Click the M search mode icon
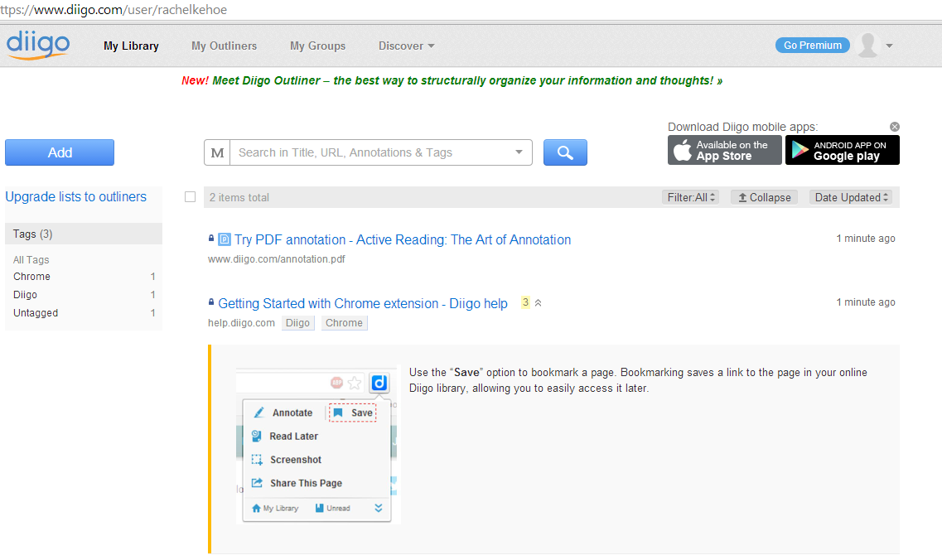This screenshot has height=560, width=942. [x=217, y=152]
